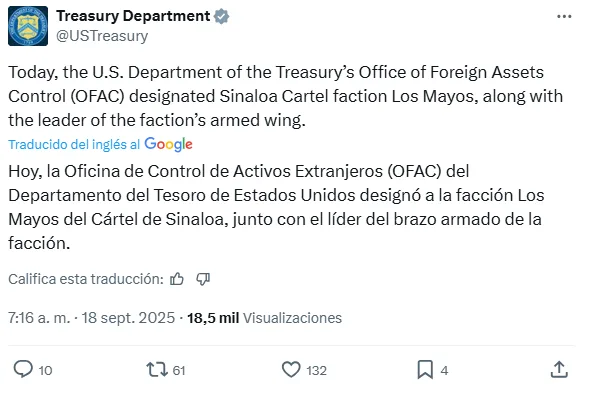Click the like count 132
590x396 pixels.
coord(316,371)
